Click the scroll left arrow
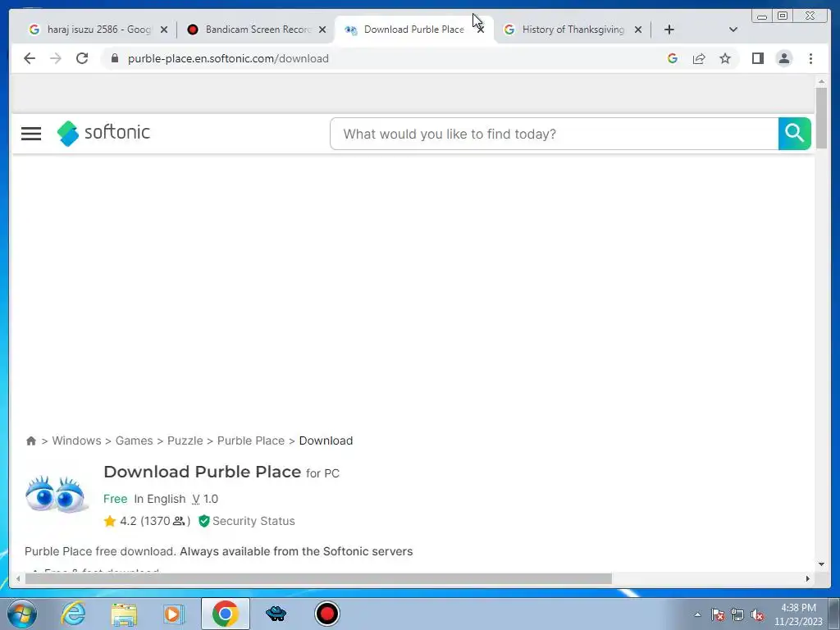Screen dimensions: 840x630 18,578
